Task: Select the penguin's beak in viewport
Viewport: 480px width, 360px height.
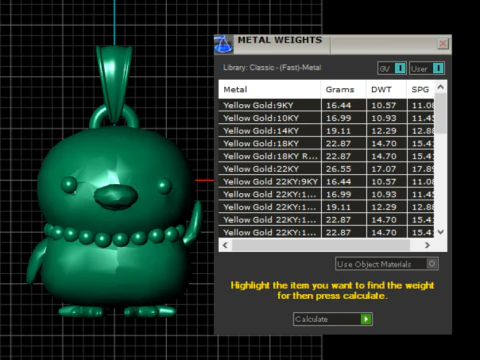Action: click(x=116, y=197)
